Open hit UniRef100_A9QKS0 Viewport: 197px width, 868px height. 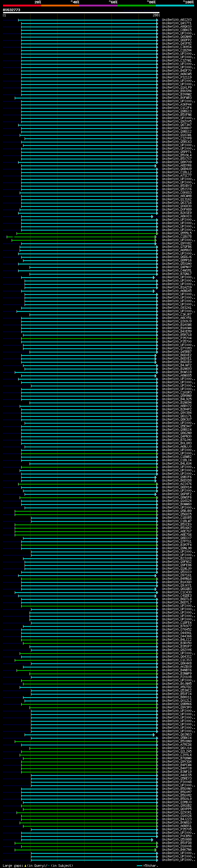(177, 26)
